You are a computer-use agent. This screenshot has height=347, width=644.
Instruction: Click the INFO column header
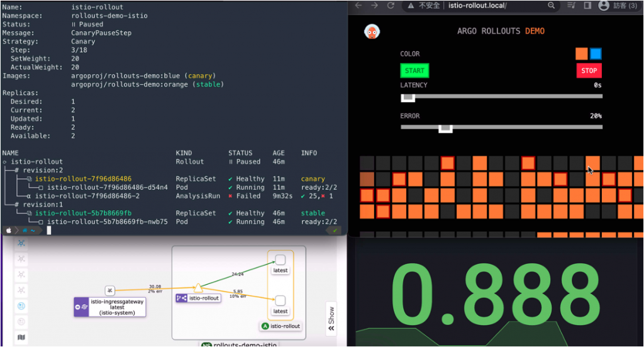point(309,153)
